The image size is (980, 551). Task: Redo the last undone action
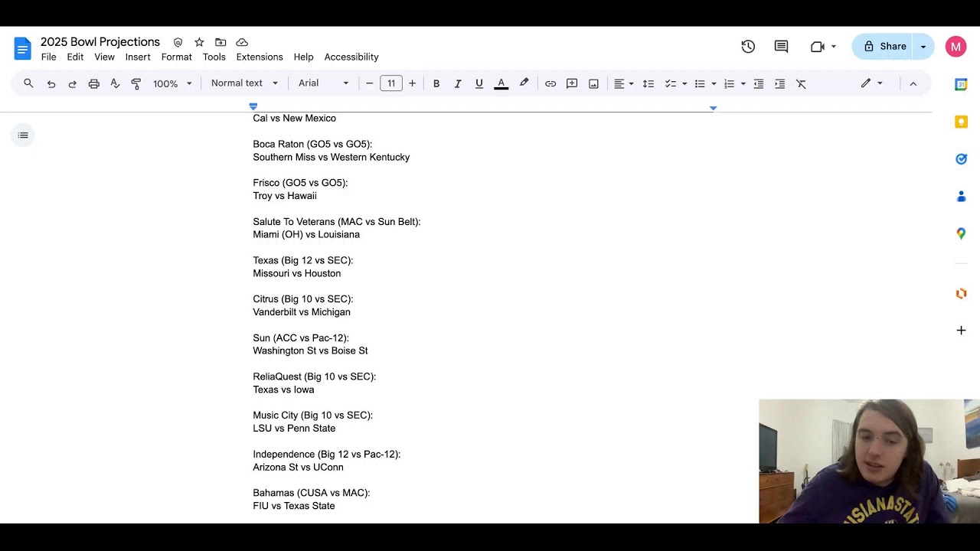73,83
